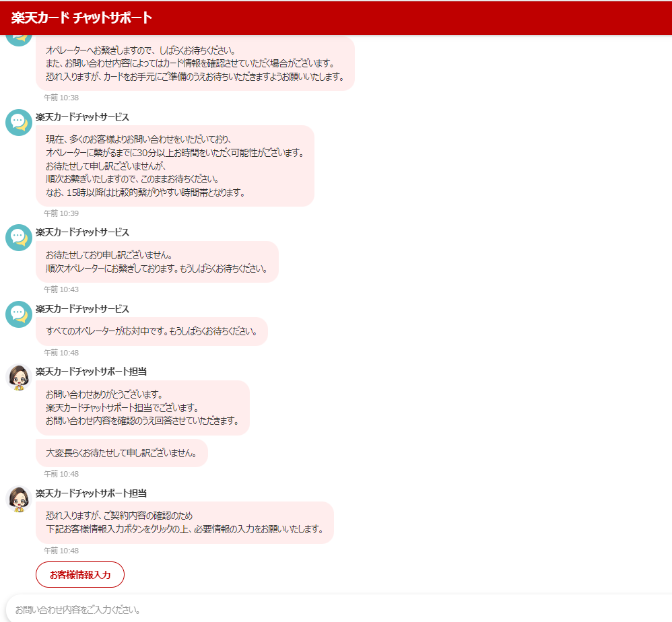Click 担当 sender name above 恐れ入りますが message
672x622 pixels.
click(x=92, y=493)
